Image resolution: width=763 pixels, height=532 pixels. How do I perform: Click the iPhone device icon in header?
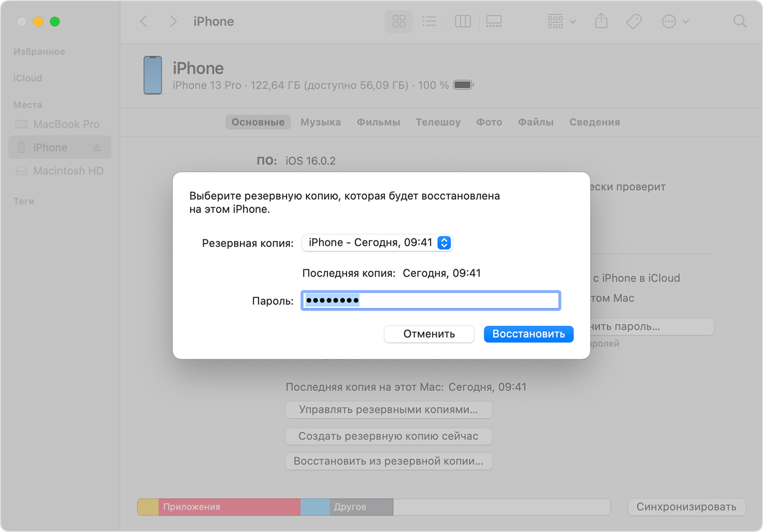(153, 75)
